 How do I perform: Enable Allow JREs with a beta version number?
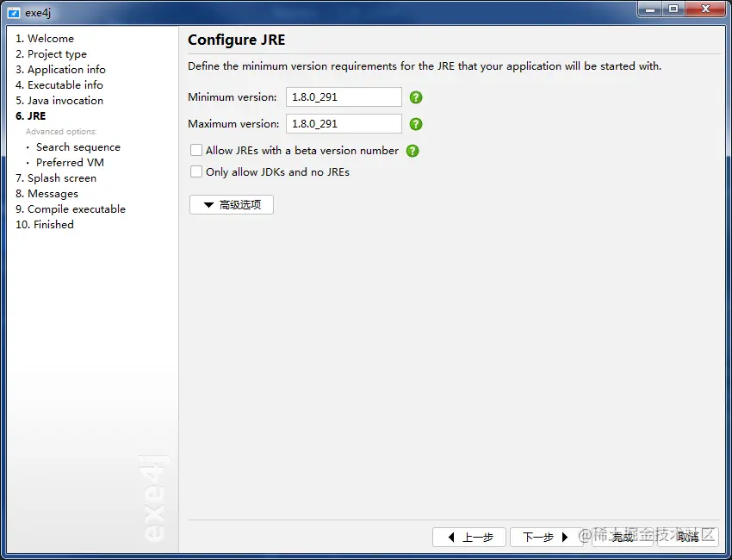[196, 150]
